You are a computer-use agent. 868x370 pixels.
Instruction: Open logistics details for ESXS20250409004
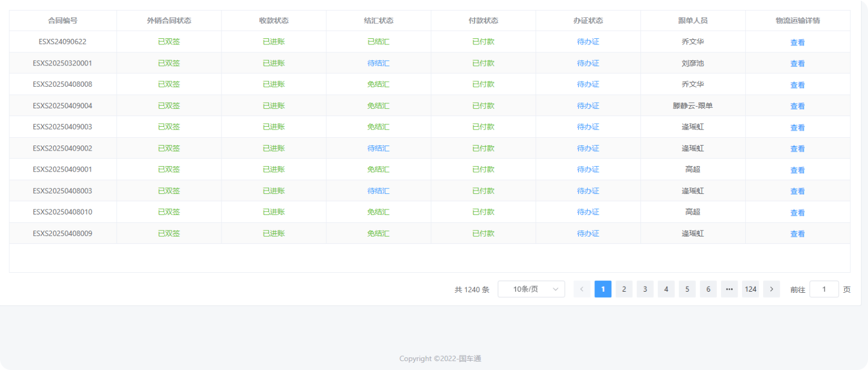[x=798, y=106]
